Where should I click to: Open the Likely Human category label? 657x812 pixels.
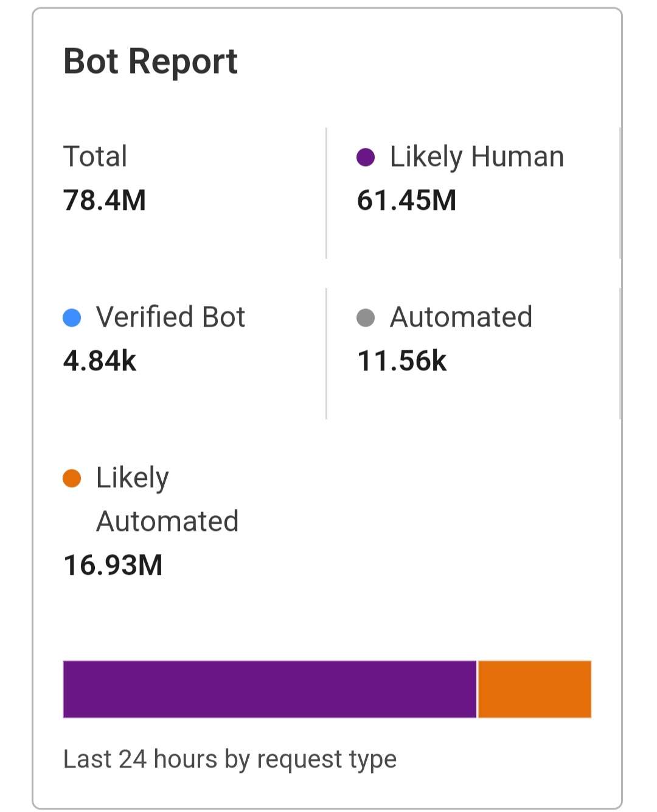coord(476,157)
